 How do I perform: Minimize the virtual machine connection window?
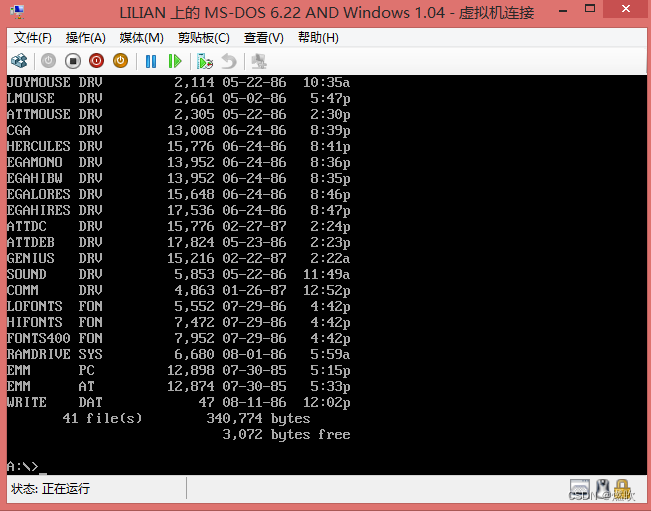[x=563, y=10]
